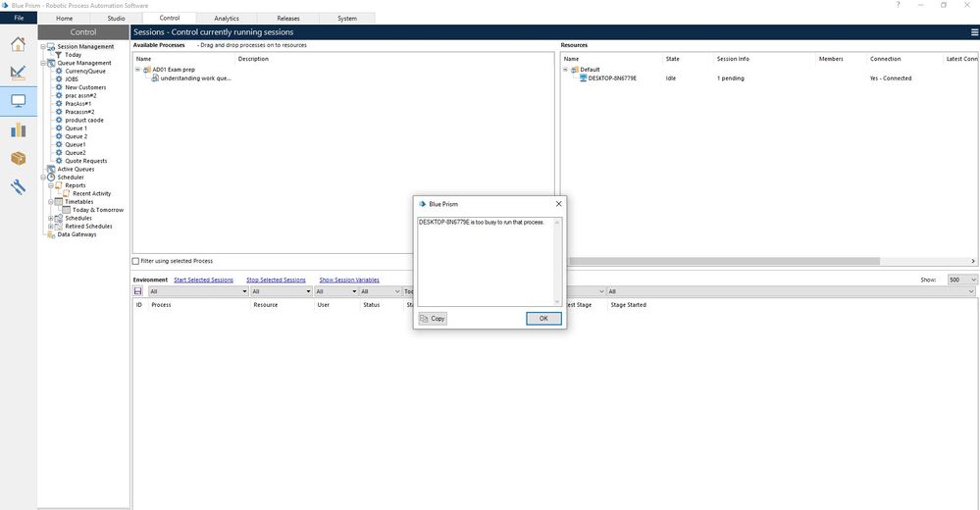Image resolution: width=980 pixels, height=510 pixels.
Task: Expand the Schedules tree node
Action: point(51,218)
